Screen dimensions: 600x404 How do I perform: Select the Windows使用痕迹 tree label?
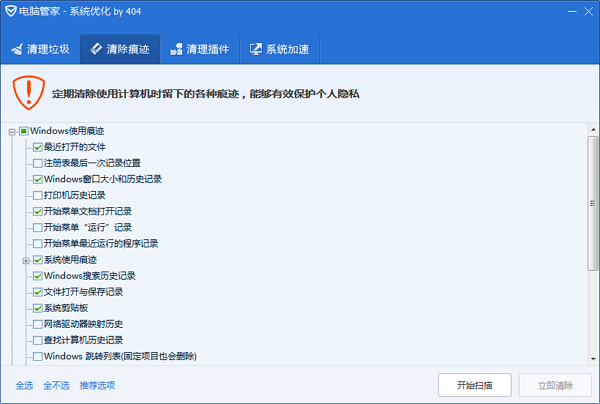tap(67, 131)
